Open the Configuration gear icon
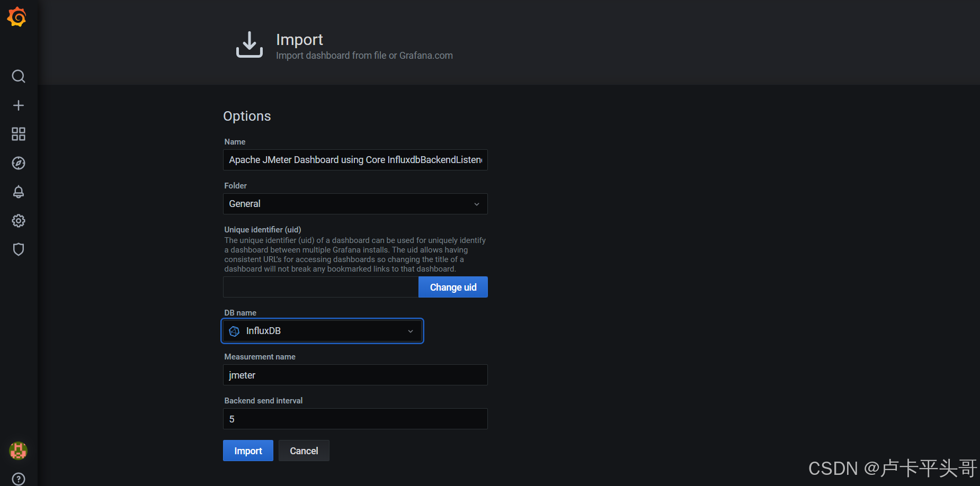The height and width of the screenshot is (486, 980). (19, 221)
